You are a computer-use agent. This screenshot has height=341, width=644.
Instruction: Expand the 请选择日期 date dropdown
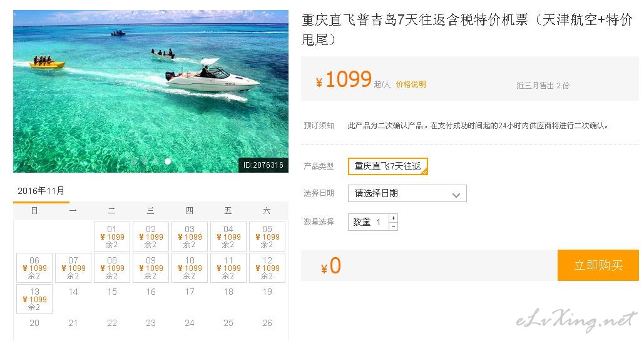(x=407, y=193)
